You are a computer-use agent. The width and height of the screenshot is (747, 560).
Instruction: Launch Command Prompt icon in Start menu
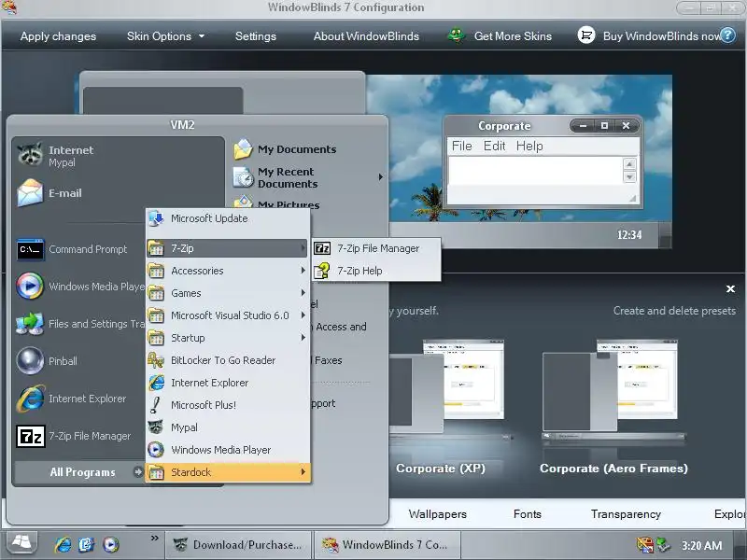click(30, 249)
